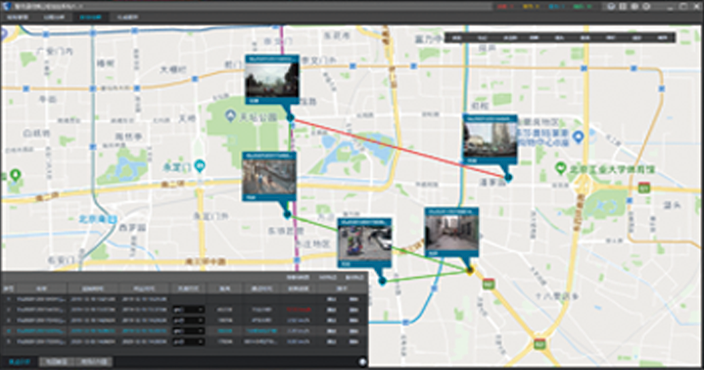Click the 永定门 teal marker icon
This screenshot has width=704, height=370.
[201, 166]
